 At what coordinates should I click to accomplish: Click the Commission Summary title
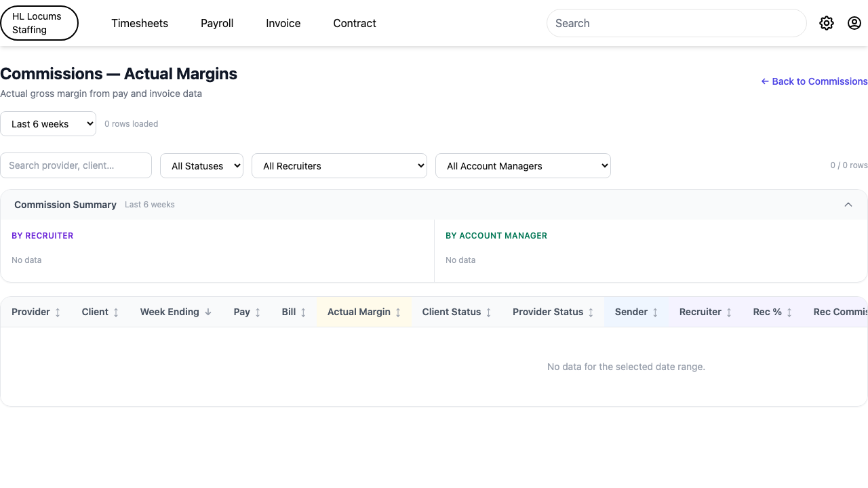65,205
